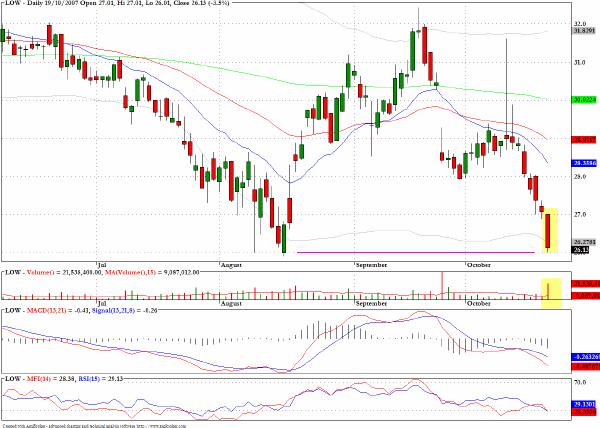Click the 'RSI(15) = 29.13' readout
Screen dimensions: 600x428
(x=101, y=379)
